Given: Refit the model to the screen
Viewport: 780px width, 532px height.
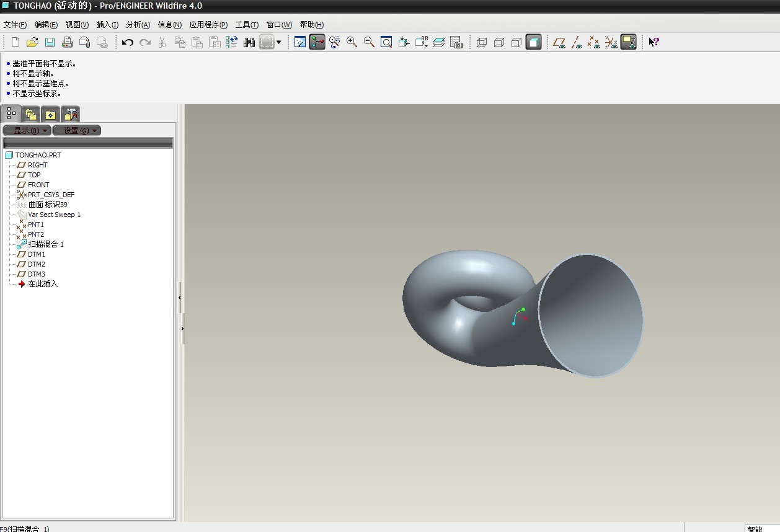Looking at the screenshot, I should click(x=386, y=42).
